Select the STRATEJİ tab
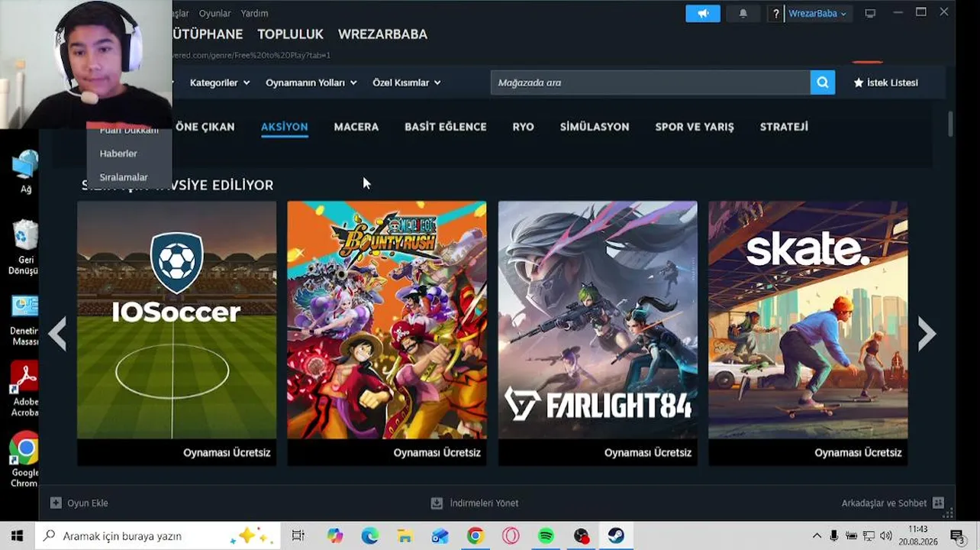The height and width of the screenshot is (550, 980). (784, 127)
